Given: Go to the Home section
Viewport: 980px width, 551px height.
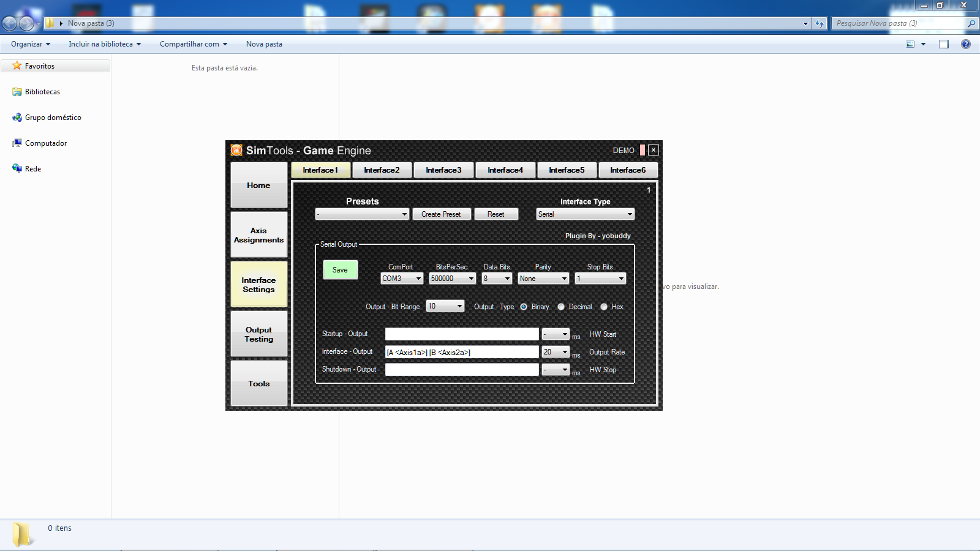Looking at the screenshot, I should tap(259, 185).
